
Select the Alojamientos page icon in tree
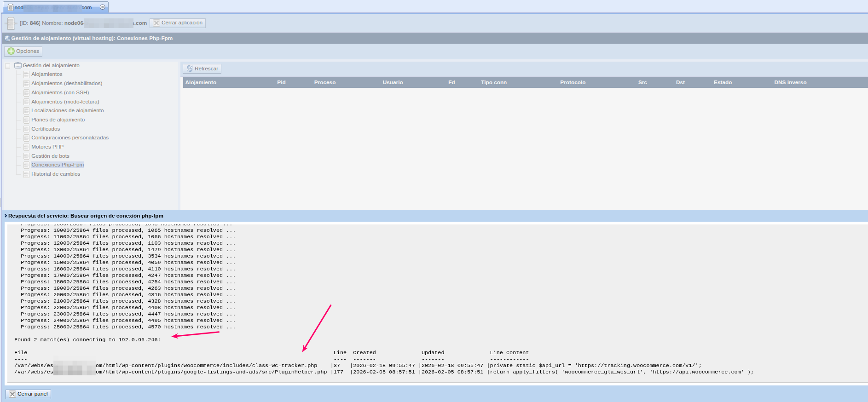point(27,75)
